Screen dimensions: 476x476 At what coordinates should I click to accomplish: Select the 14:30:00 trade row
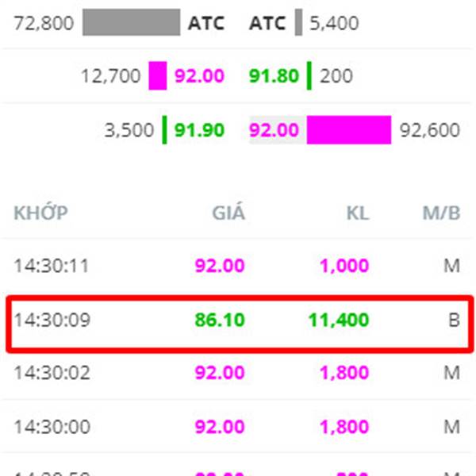pyautogui.click(x=236, y=427)
